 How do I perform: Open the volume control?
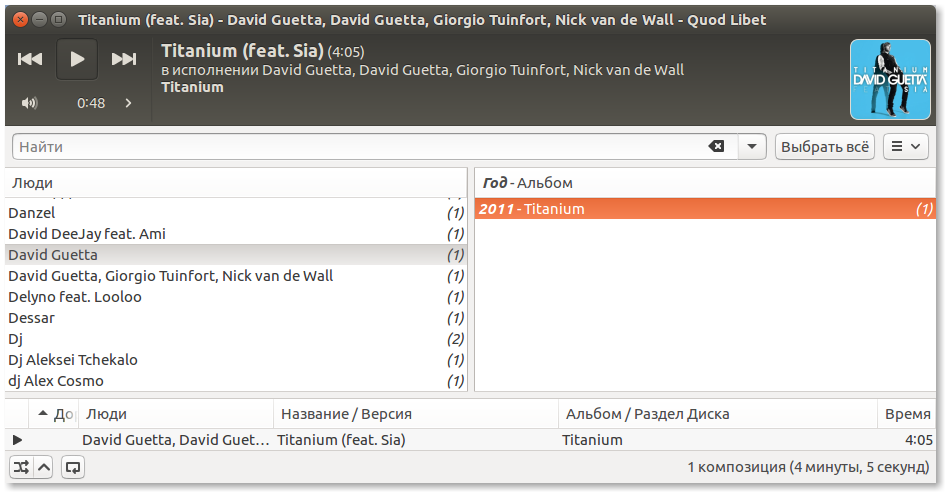coord(30,103)
